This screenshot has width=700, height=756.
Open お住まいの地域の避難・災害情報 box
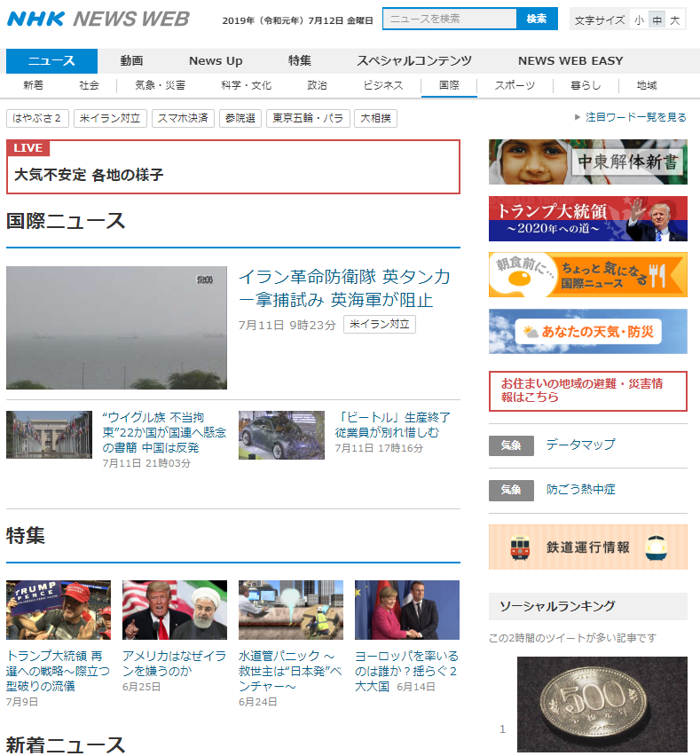point(587,390)
